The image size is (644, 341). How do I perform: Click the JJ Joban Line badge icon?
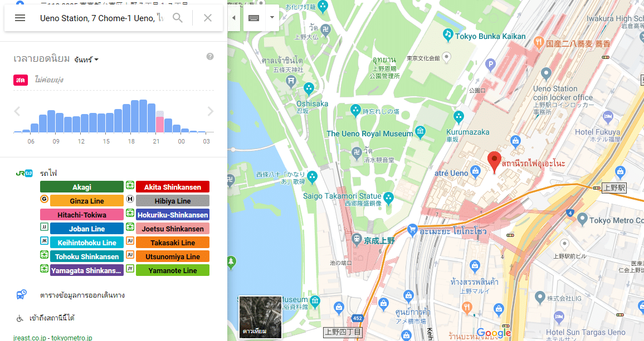[x=44, y=227]
